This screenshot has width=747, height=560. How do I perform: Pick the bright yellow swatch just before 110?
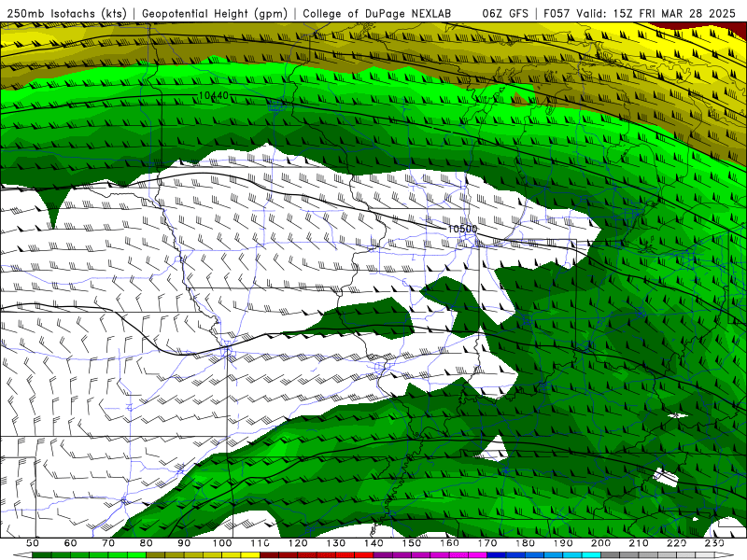point(250,555)
